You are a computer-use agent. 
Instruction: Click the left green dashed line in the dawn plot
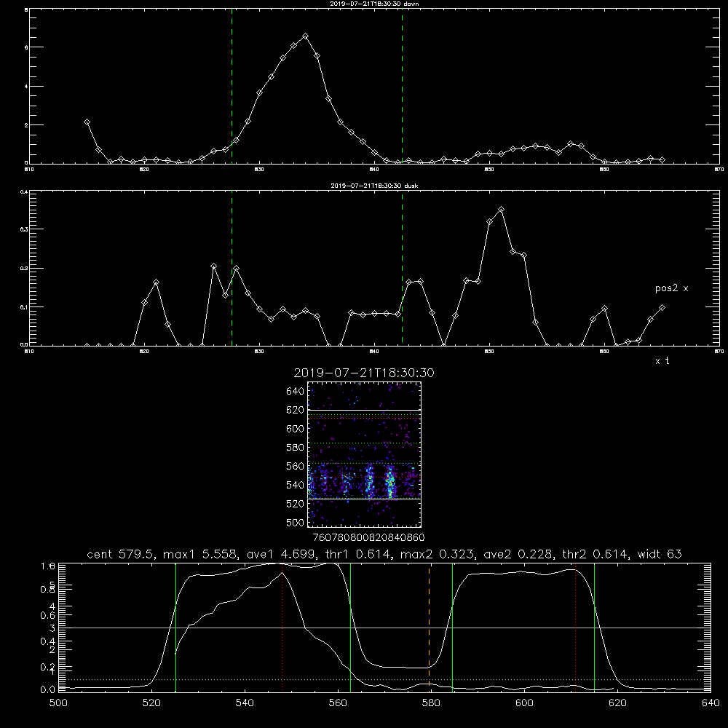pos(232,88)
